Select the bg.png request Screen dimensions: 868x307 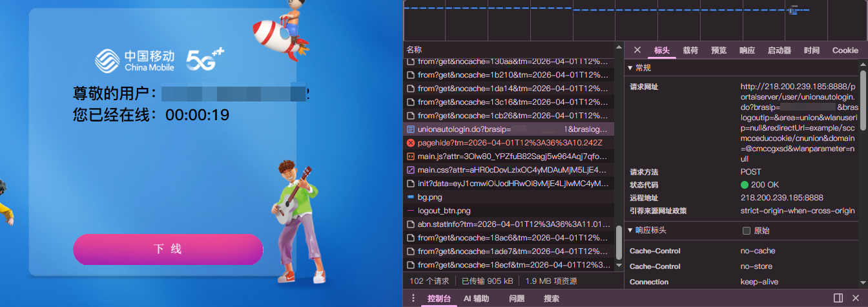tap(510, 197)
